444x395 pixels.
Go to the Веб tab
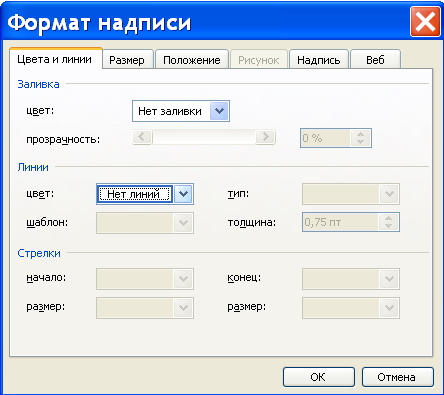(x=375, y=60)
